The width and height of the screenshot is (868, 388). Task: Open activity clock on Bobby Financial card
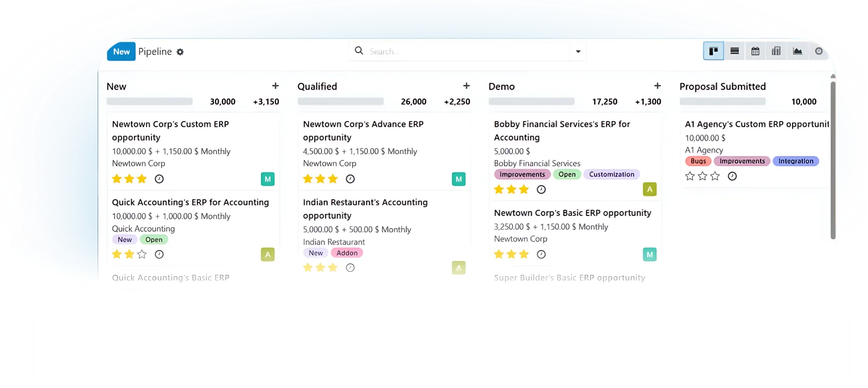[x=541, y=189]
